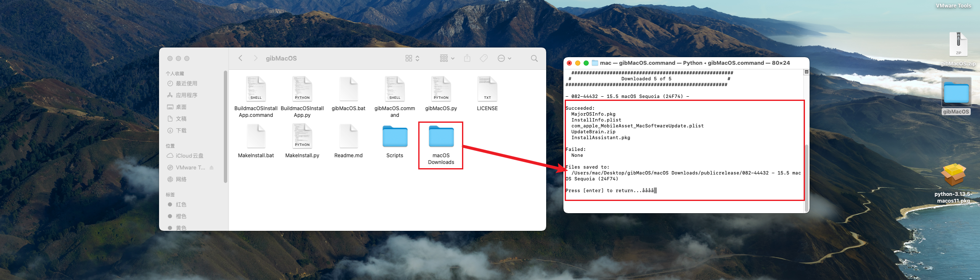Select the Readme.md file
Screen dimensions: 980x280
(348, 136)
